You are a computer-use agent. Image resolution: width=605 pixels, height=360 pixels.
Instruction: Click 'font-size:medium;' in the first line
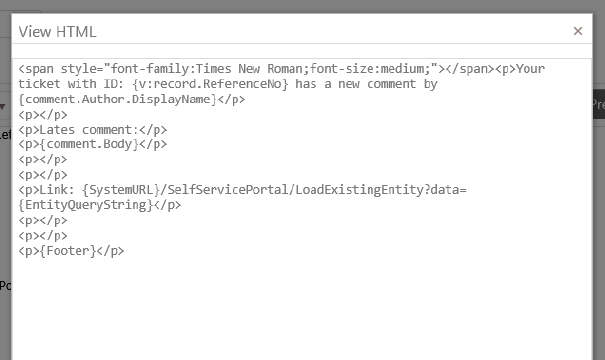coord(373,69)
